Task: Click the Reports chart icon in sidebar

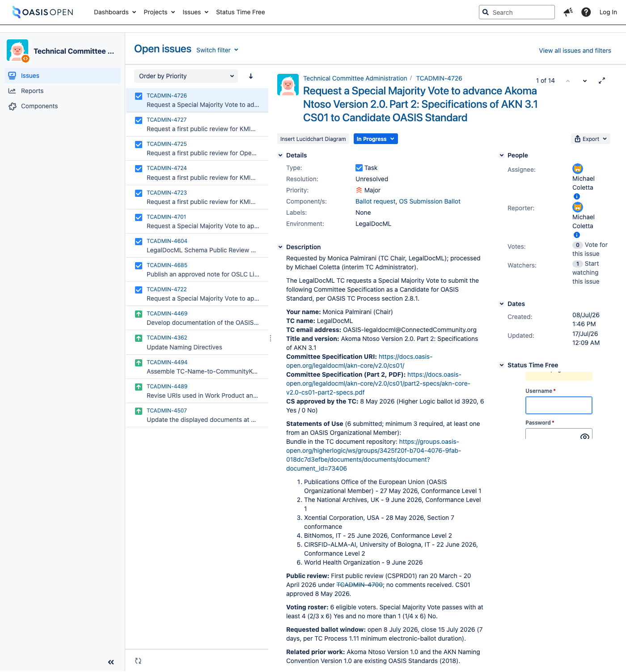Action: coord(12,91)
